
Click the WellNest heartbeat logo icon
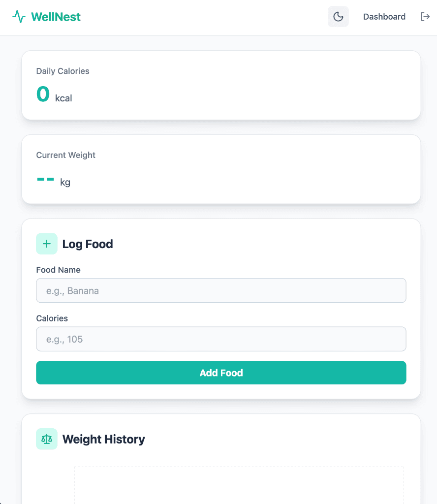[x=19, y=16]
